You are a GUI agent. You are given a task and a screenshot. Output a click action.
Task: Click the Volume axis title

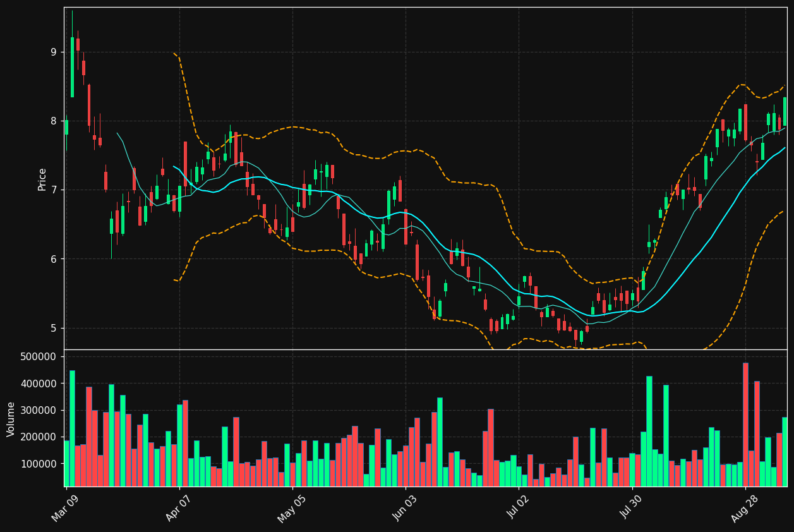11,419
